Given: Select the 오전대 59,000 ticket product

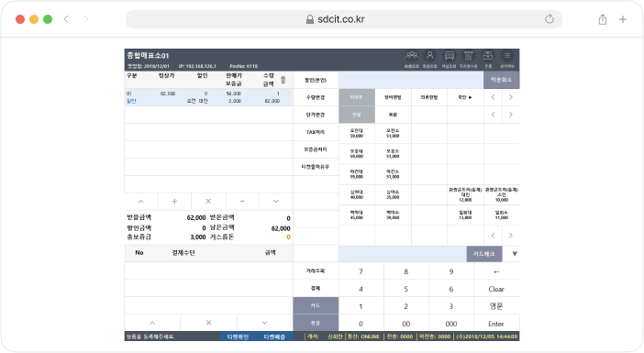Looking at the screenshot, I should (357, 133).
